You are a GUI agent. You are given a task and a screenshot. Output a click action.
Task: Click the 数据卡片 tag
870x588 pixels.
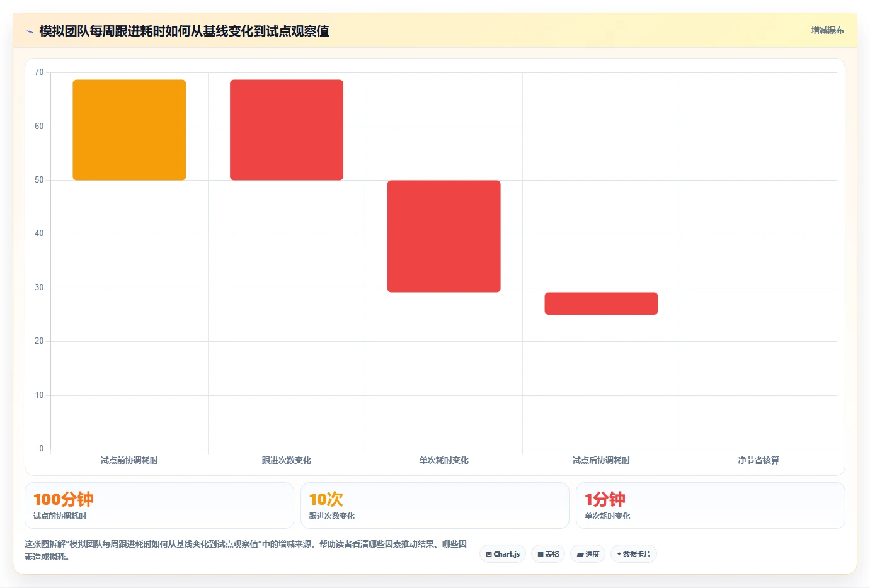tap(634, 554)
